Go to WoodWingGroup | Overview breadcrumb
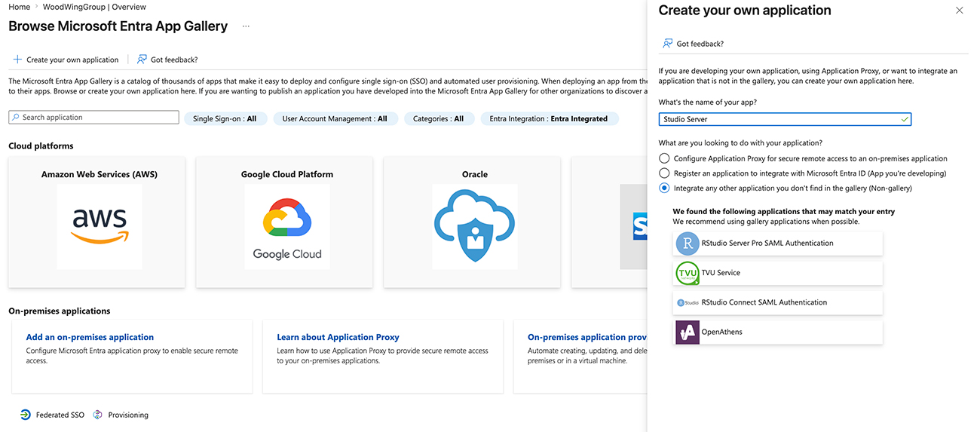This screenshot has height=432, width=980. pyautogui.click(x=94, y=7)
